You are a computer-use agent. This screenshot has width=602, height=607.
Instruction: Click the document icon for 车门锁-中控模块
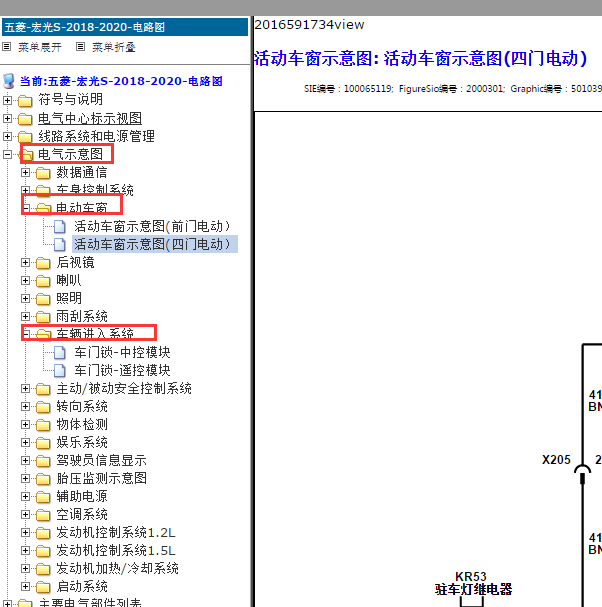[60, 352]
